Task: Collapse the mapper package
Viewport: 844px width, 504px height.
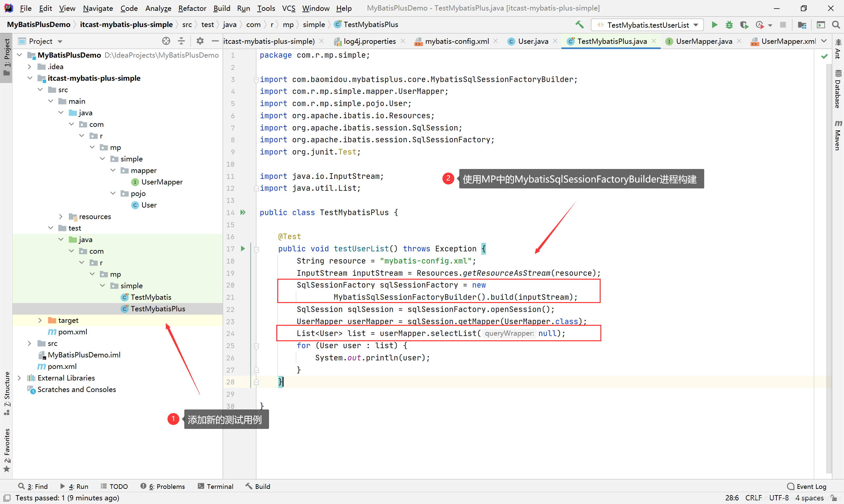Action: point(113,170)
